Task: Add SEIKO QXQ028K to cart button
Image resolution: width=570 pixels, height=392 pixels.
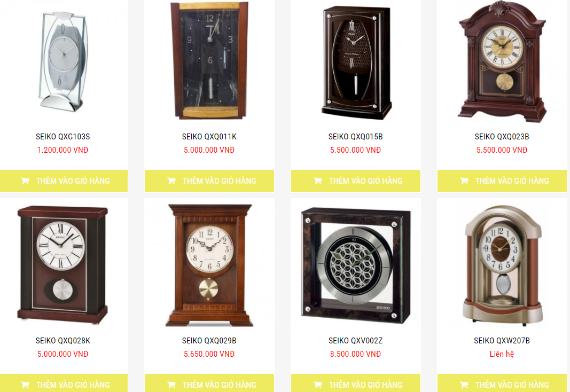Action: click(64, 383)
